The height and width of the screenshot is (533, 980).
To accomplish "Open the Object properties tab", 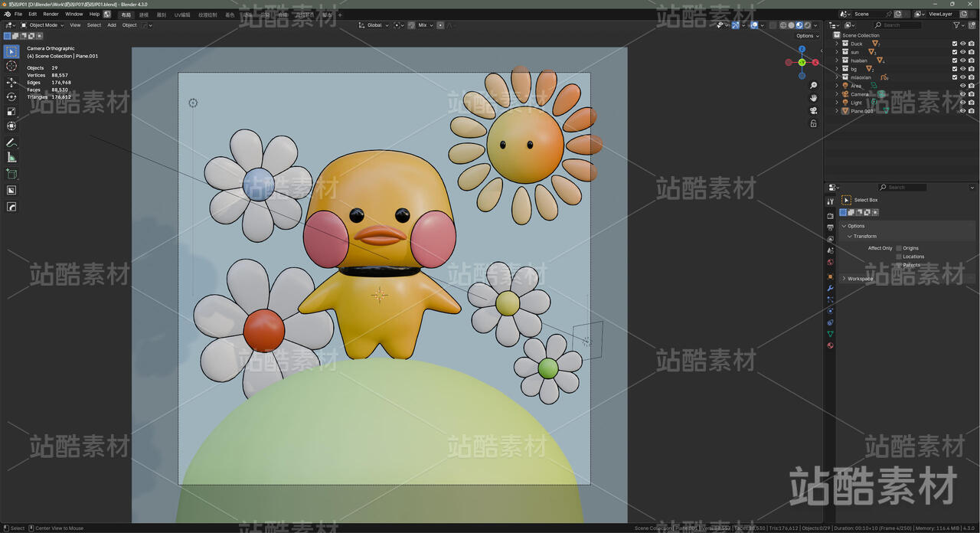I will point(830,276).
